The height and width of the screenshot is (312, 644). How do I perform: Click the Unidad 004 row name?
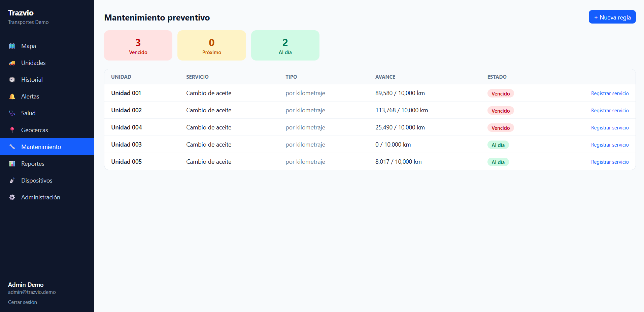point(127,127)
